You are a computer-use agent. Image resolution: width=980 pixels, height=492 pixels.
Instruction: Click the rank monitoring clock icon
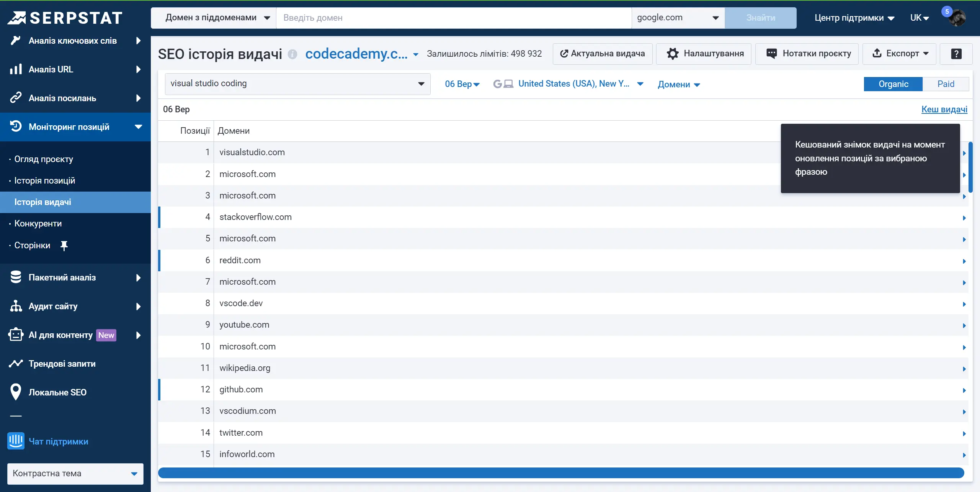pyautogui.click(x=16, y=126)
